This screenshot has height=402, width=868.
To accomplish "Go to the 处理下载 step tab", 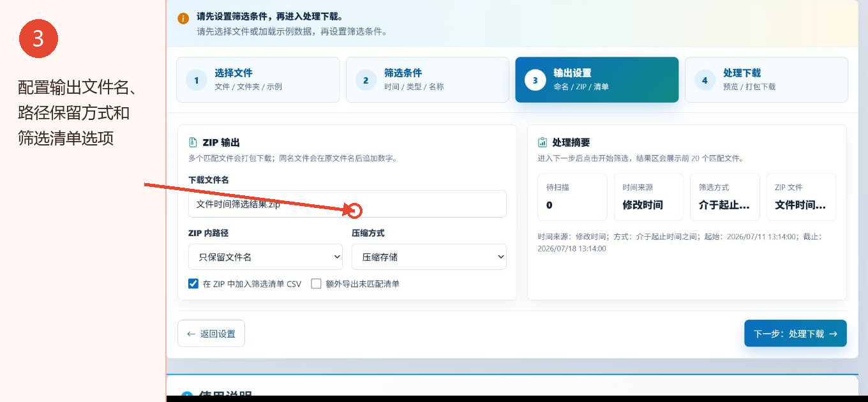I will pyautogui.click(x=767, y=80).
